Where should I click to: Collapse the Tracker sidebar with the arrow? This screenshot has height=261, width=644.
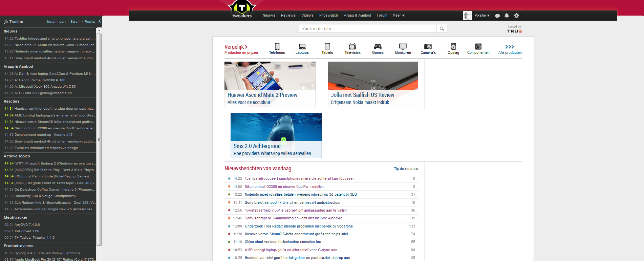[100, 21]
